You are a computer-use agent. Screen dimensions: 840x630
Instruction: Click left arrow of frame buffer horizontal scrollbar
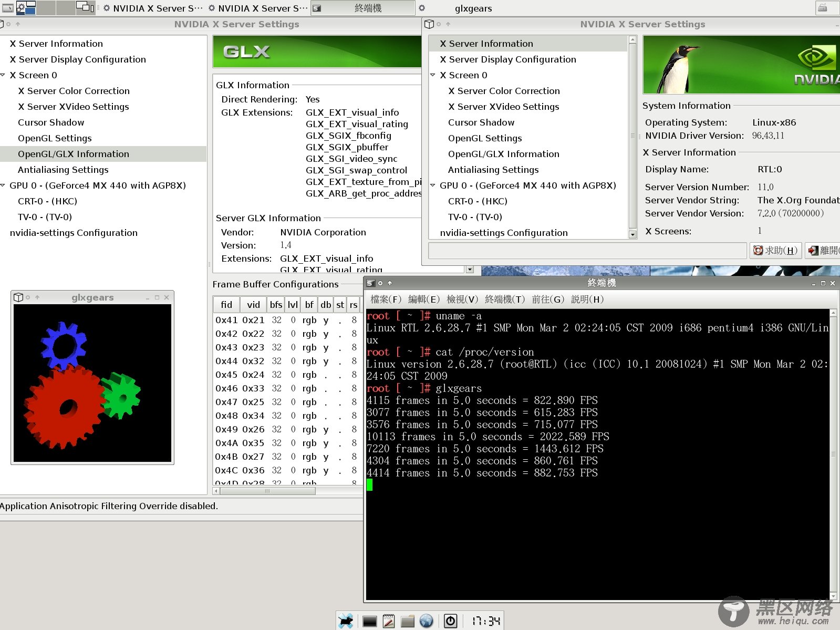[x=216, y=491]
